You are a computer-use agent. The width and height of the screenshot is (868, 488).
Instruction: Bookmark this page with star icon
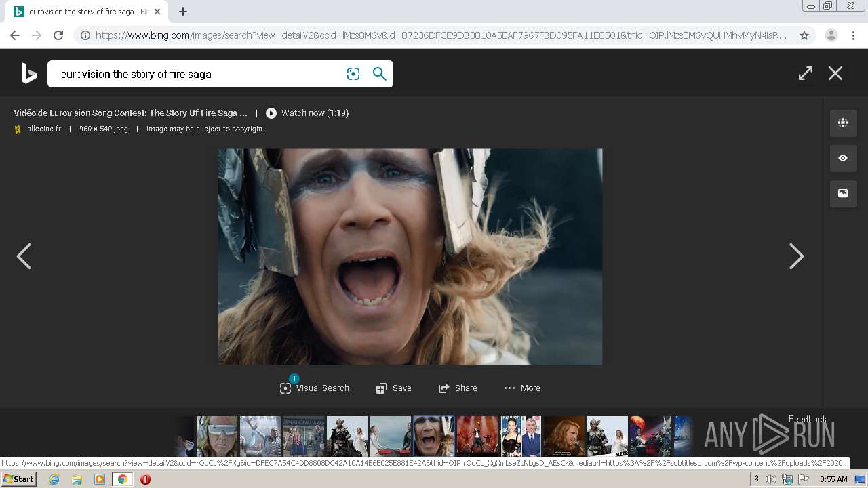[x=804, y=35]
